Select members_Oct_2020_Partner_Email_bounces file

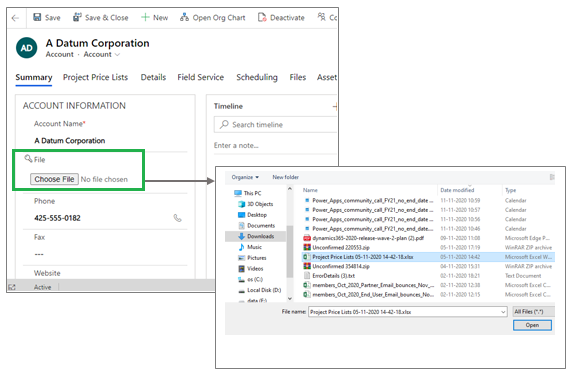pyautogui.click(x=427, y=285)
